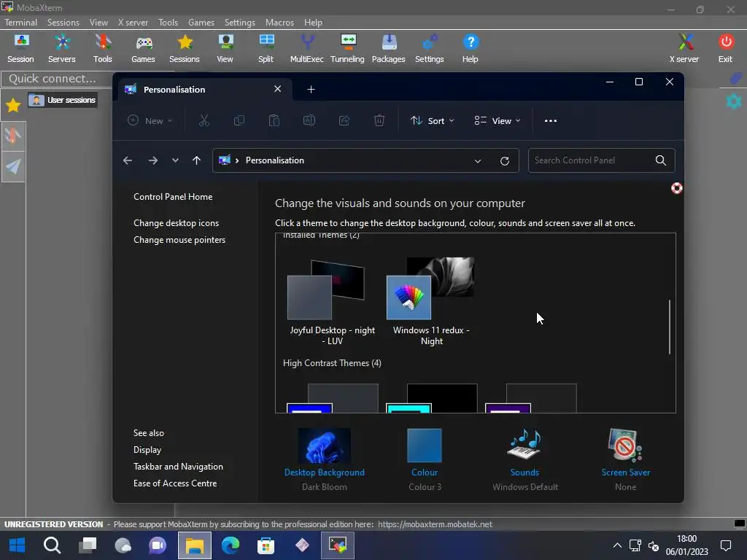Open Ease of Access Centre link

click(x=175, y=483)
